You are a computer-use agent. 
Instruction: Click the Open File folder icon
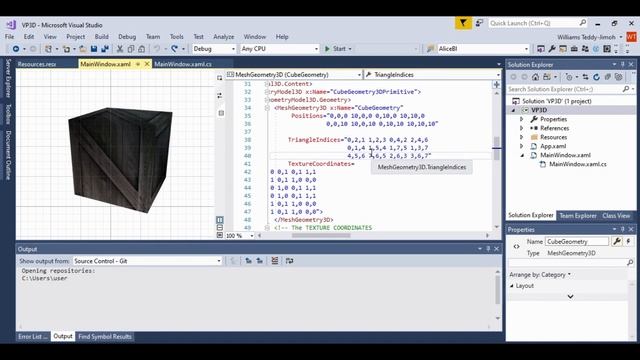[x=83, y=49]
